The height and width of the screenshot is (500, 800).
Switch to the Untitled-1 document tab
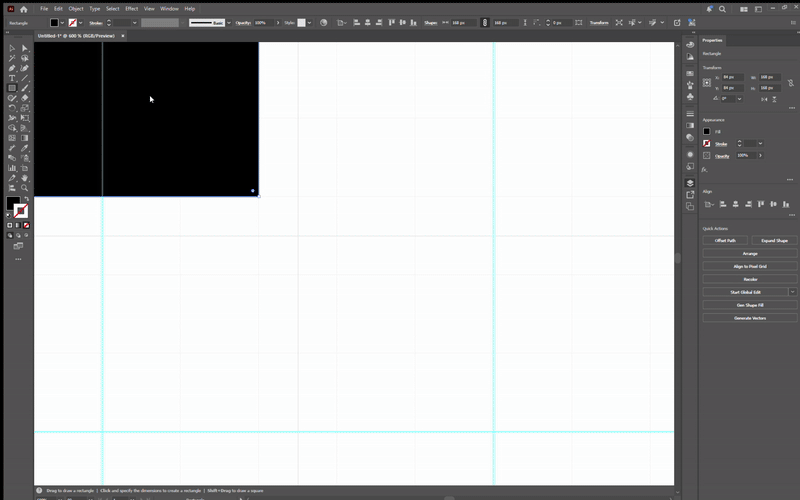pos(77,36)
